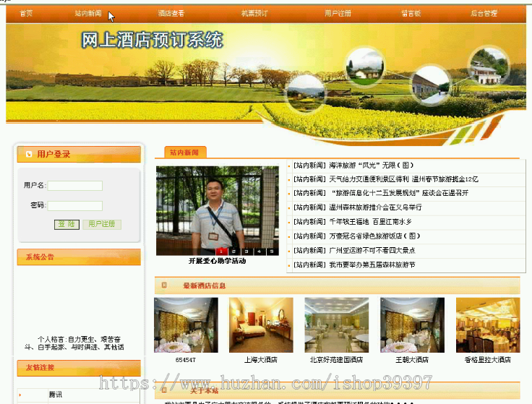
Task: Select slide 4 in the slideshow pager
Action: click(x=259, y=252)
